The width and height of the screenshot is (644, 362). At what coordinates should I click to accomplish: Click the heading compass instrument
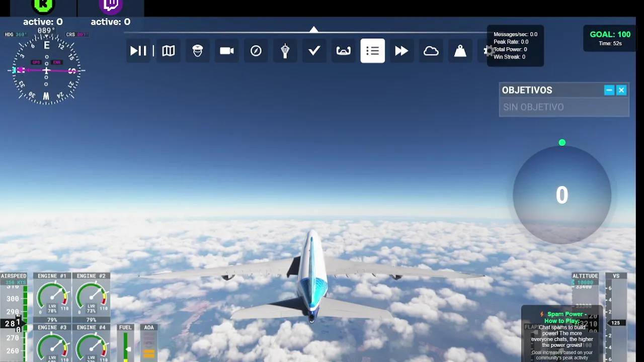tap(46, 70)
